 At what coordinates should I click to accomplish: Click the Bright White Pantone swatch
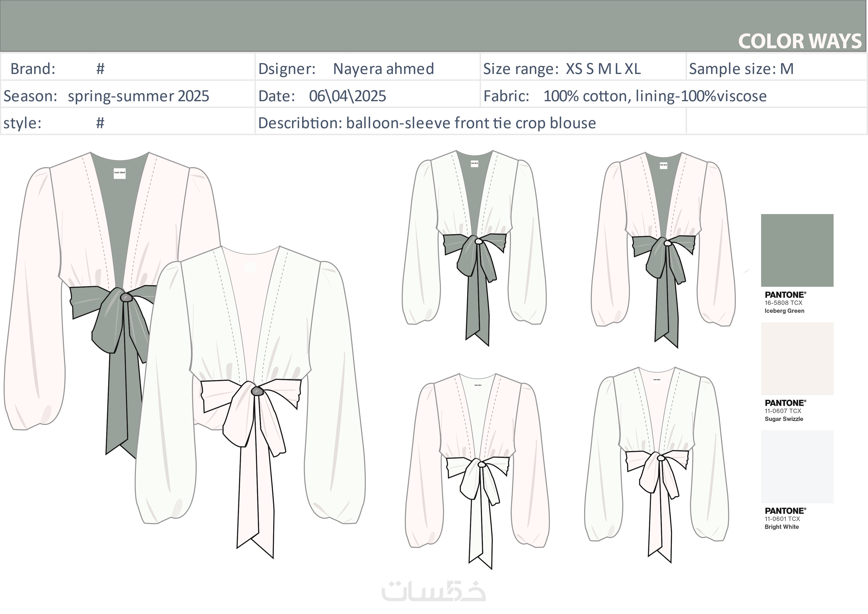(797, 466)
